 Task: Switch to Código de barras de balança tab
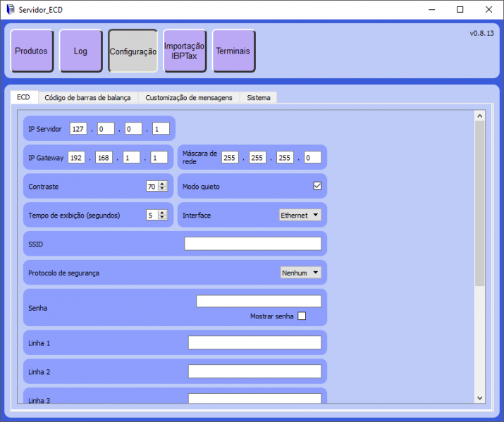(x=87, y=98)
